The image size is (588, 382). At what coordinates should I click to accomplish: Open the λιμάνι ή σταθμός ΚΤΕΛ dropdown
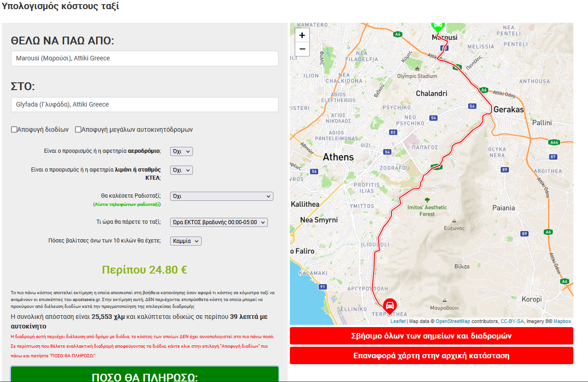[181, 170]
